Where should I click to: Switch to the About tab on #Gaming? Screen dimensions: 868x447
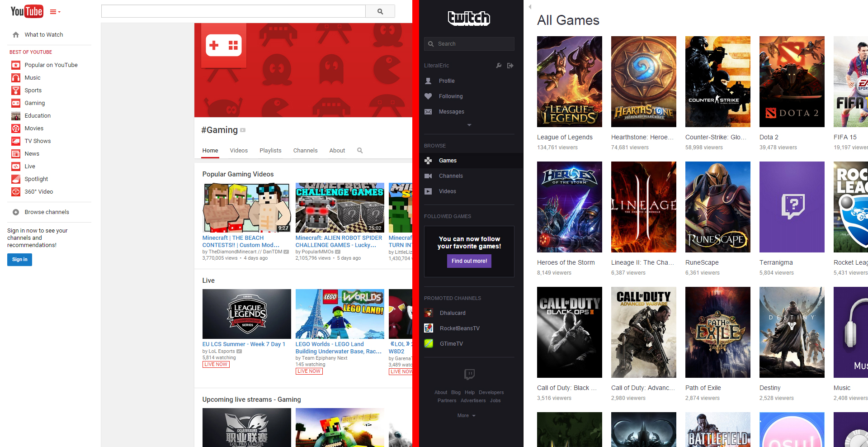pos(337,151)
